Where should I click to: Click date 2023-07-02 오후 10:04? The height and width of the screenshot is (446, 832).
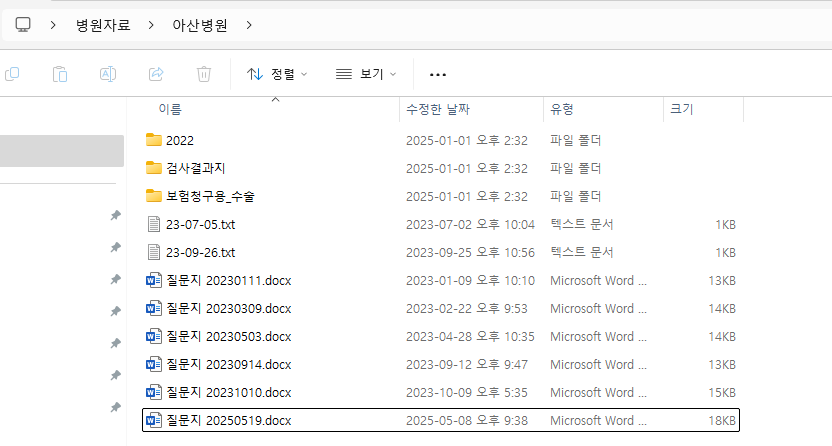(470, 225)
